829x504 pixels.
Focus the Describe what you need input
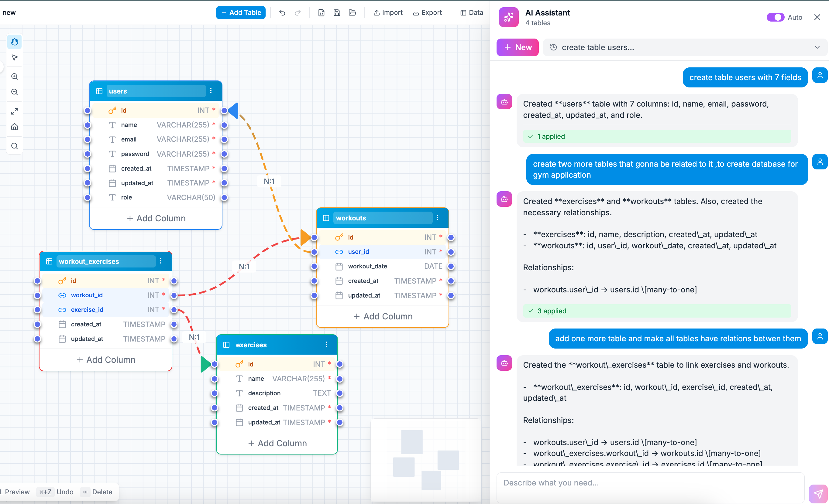650,483
